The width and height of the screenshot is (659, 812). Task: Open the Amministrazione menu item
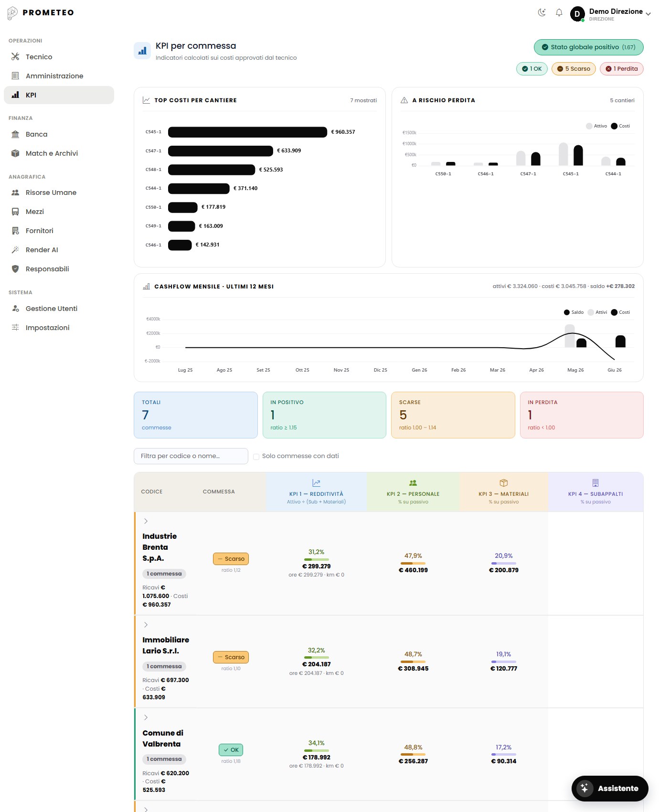[x=59, y=76]
